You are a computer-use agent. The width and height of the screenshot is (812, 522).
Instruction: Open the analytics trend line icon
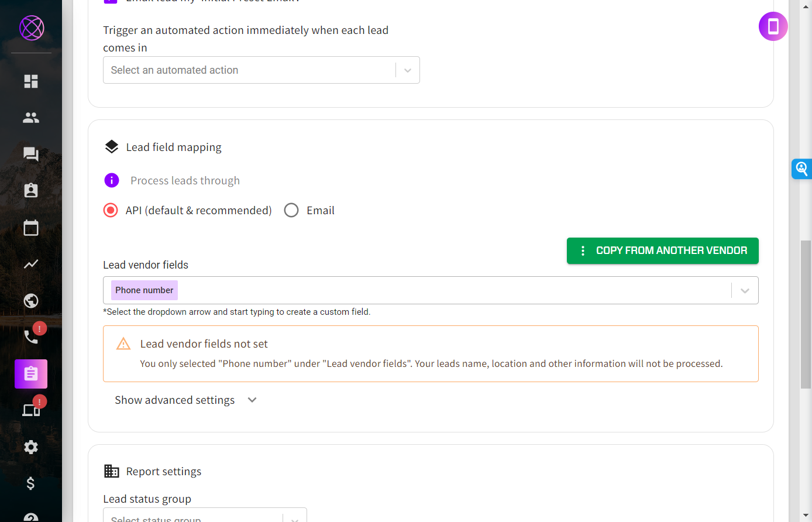31,264
